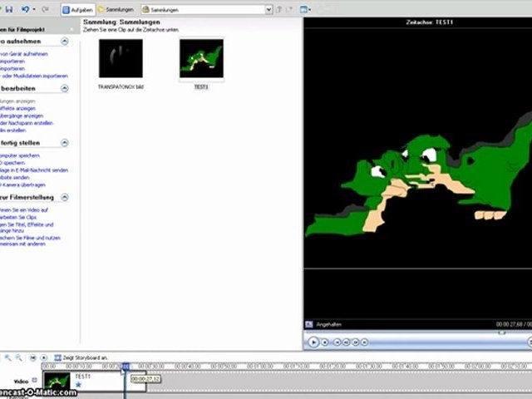The height and width of the screenshot is (399, 532).
Task: Click the Undo arrow icon
Action: pos(26,9)
